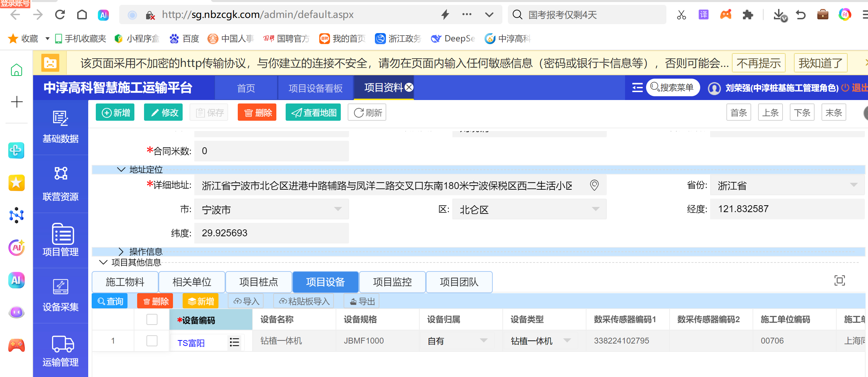The width and height of the screenshot is (868, 377).
Task: Switch to the 项目设备看板 tab
Action: coord(315,88)
